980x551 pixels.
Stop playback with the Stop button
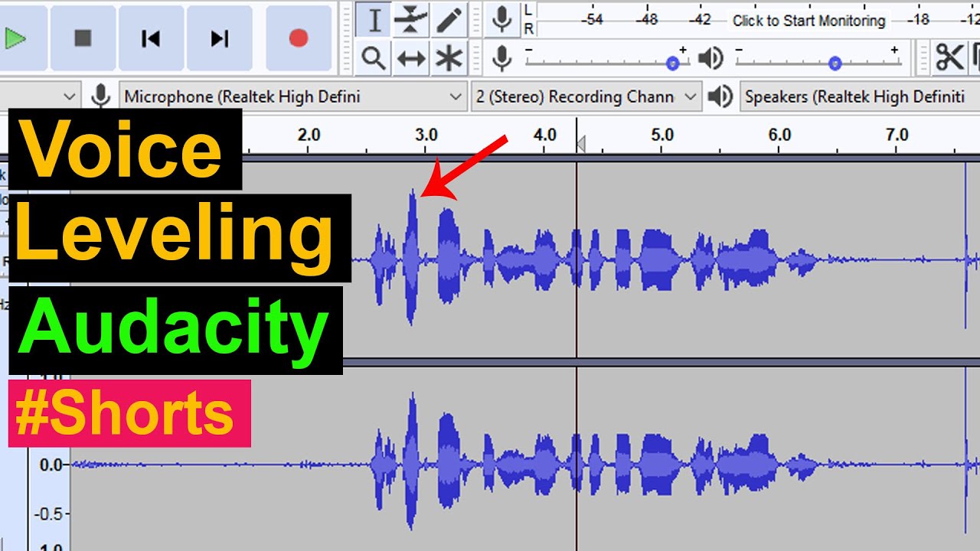pyautogui.click(x=83, y=38)
